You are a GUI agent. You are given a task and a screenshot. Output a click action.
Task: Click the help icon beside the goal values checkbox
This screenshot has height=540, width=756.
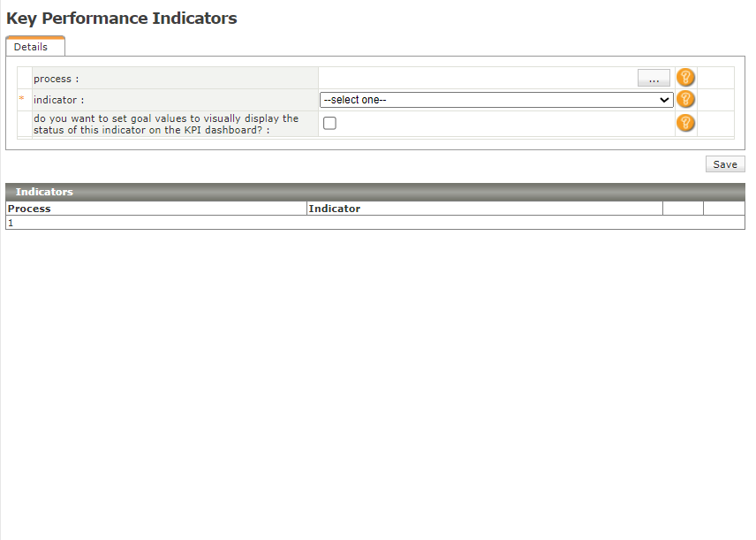[x=685, y=124]
